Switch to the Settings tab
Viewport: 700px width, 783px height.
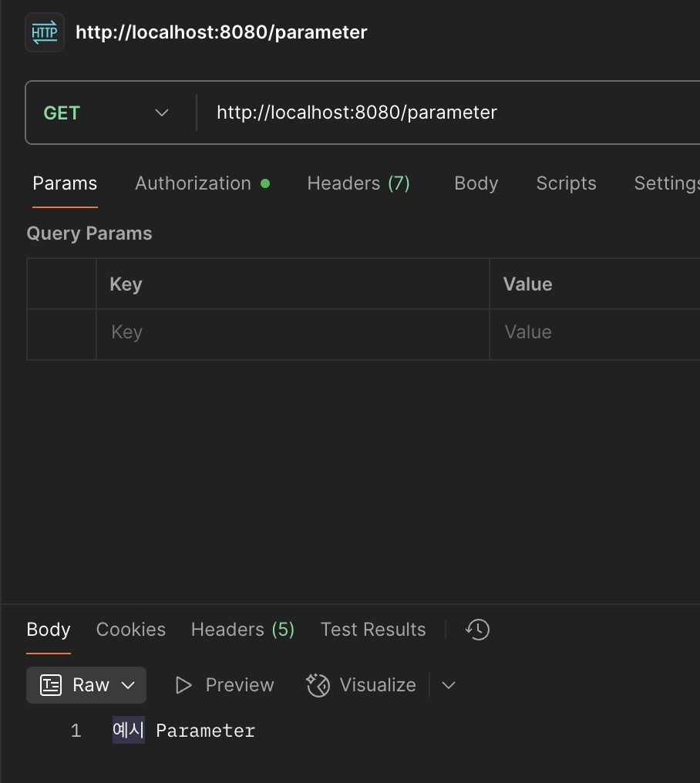click(x=666, y=183)
